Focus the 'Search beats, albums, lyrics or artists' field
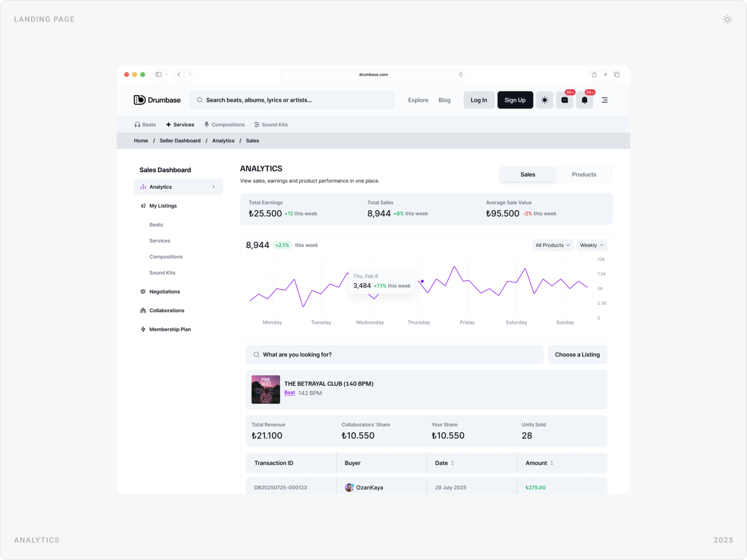 click(x=292, y=100)
